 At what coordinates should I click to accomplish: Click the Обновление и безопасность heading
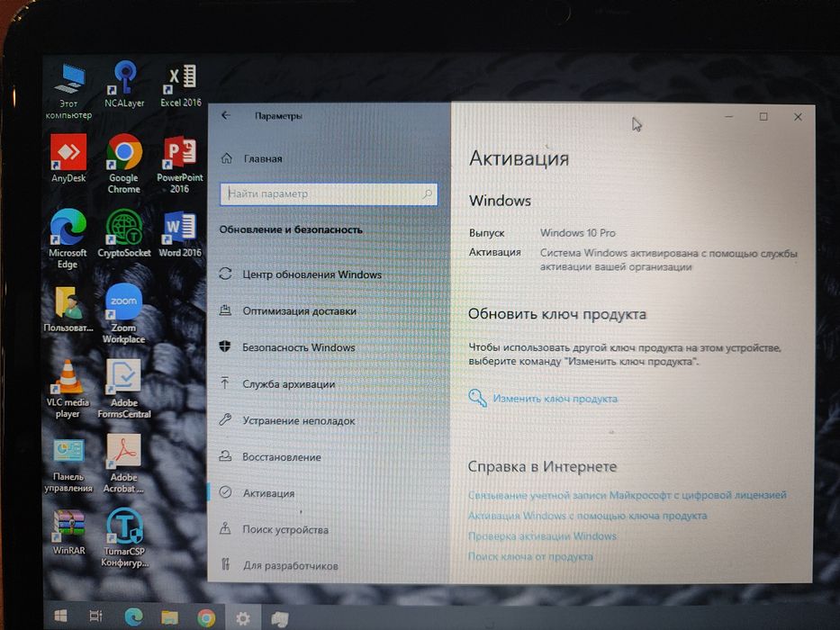(291, 229)
